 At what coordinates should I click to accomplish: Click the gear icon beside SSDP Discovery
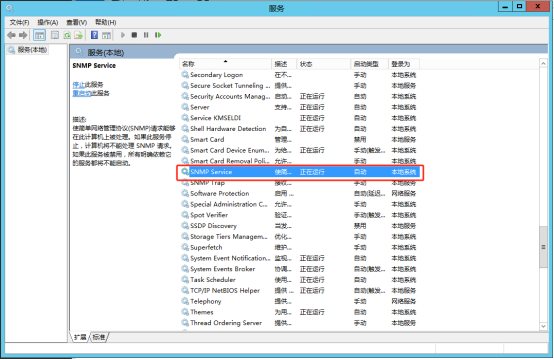(x=185, y=225)
